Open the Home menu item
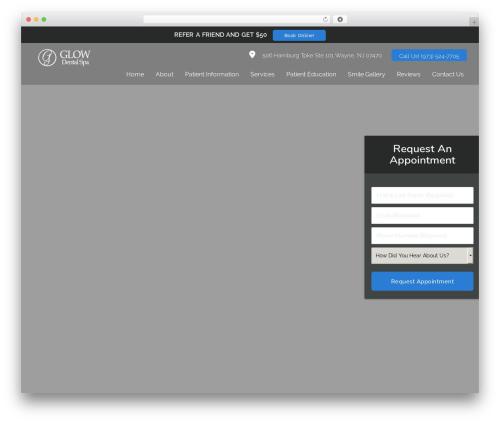 pos(135,74)
